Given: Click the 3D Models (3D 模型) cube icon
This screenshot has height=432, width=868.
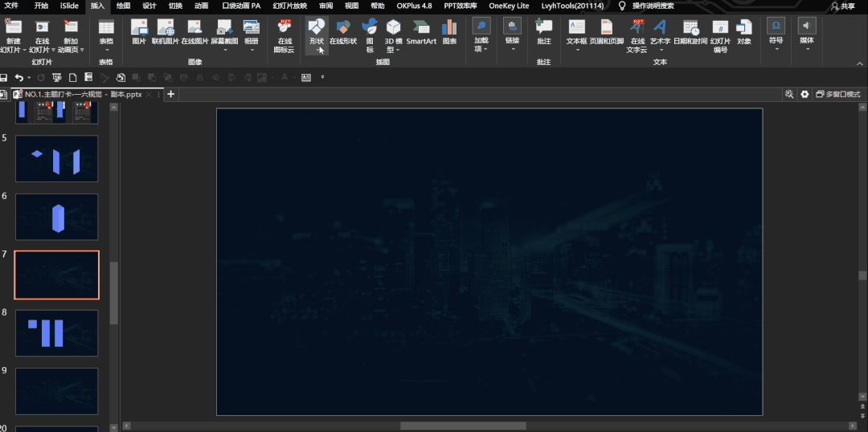Looking at the screenshot, I should click(x=393, y=26).
